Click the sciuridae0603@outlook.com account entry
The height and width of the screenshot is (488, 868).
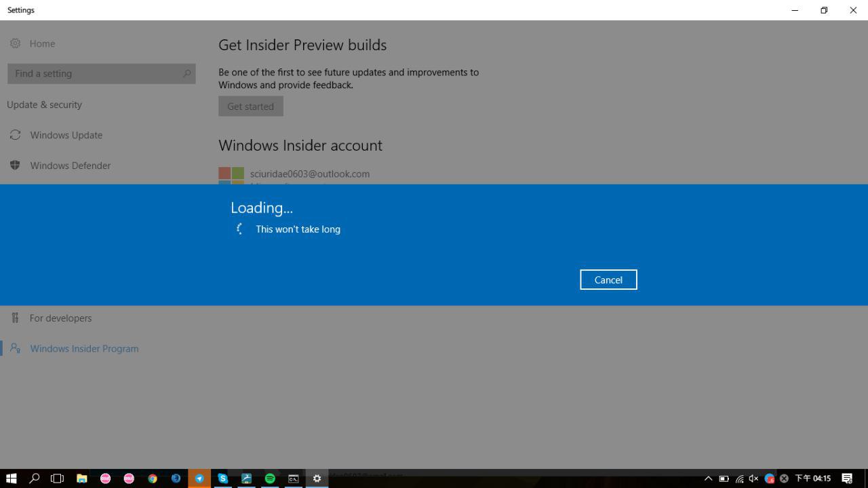(310, 174)
